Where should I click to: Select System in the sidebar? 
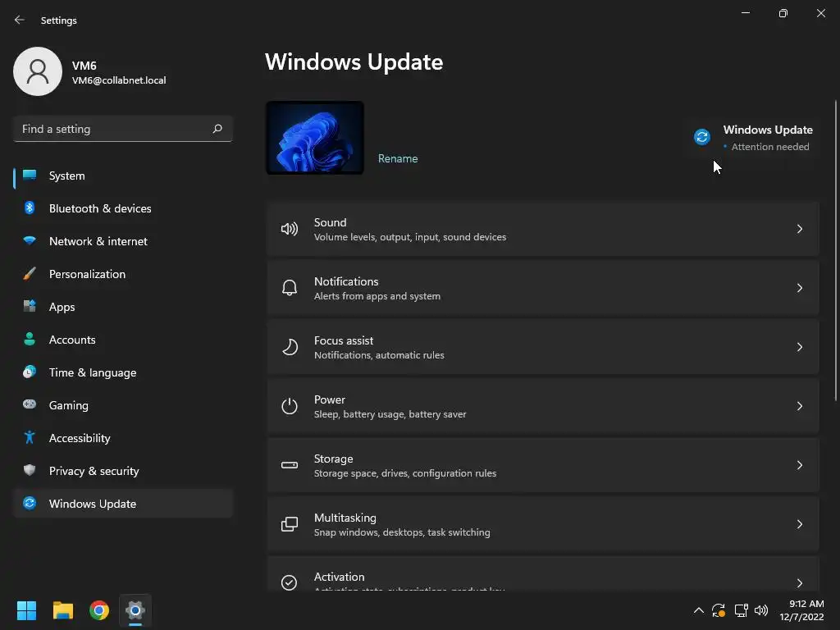pyautogui.click(x=123, y=176)
